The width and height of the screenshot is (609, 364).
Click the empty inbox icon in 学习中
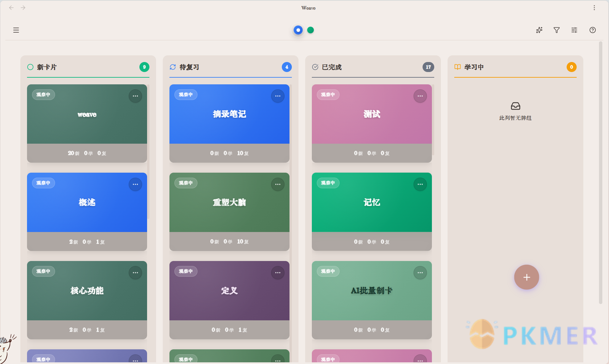(516, 106)
